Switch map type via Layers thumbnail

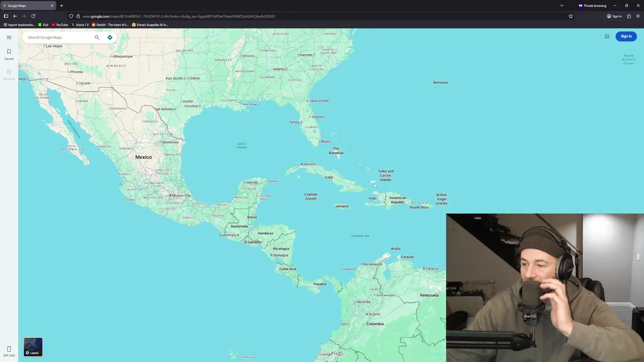33,347
